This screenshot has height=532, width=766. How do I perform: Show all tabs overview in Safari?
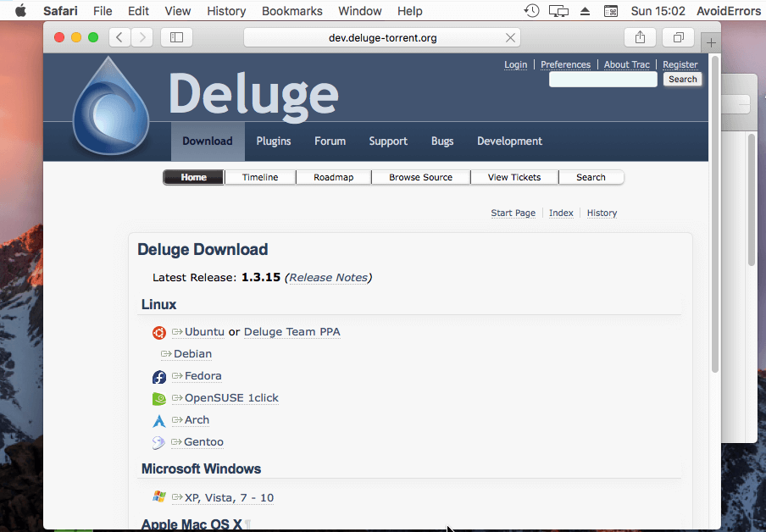click(x=679, y=37)
